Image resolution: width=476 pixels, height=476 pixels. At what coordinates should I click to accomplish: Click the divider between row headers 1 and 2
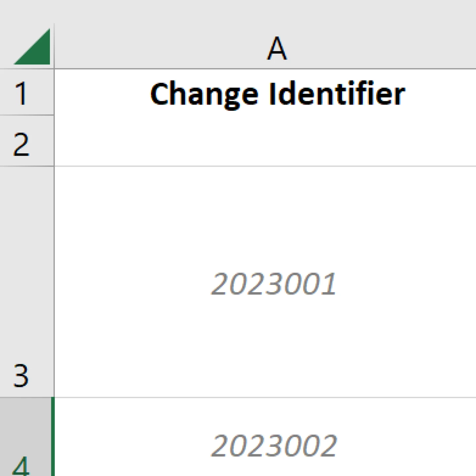pos(26,115)
